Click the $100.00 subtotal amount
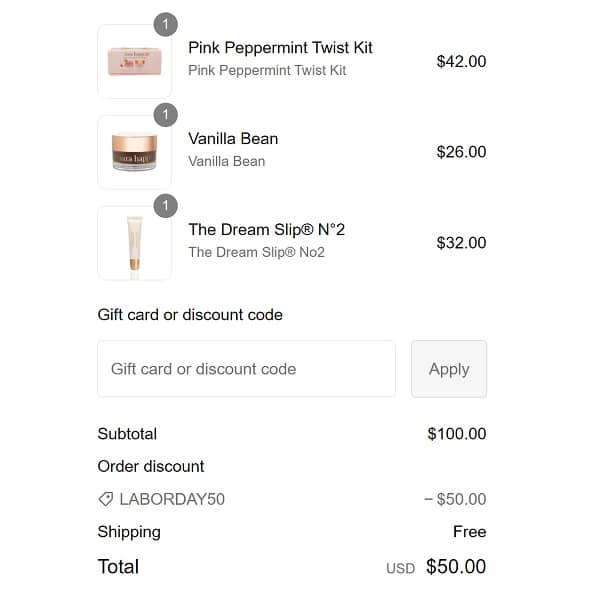 (x=456, y=434)
